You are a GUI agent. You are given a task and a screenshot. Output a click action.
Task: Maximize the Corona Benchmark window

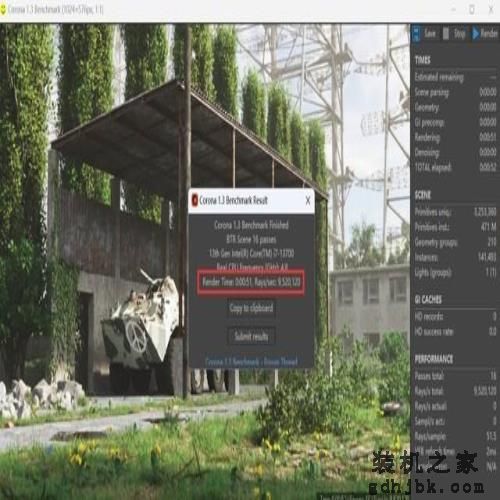472,10
